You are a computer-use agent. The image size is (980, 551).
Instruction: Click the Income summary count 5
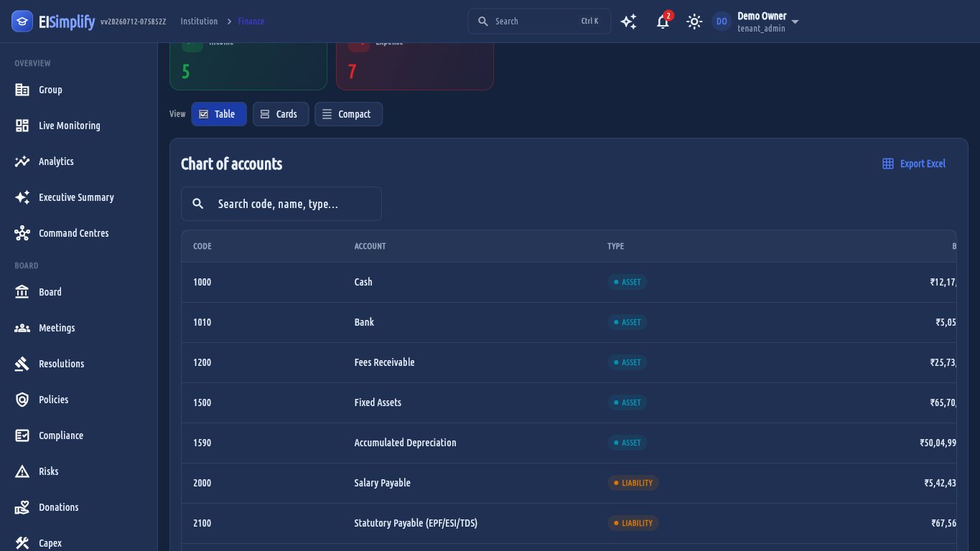[x=186, y=72]
